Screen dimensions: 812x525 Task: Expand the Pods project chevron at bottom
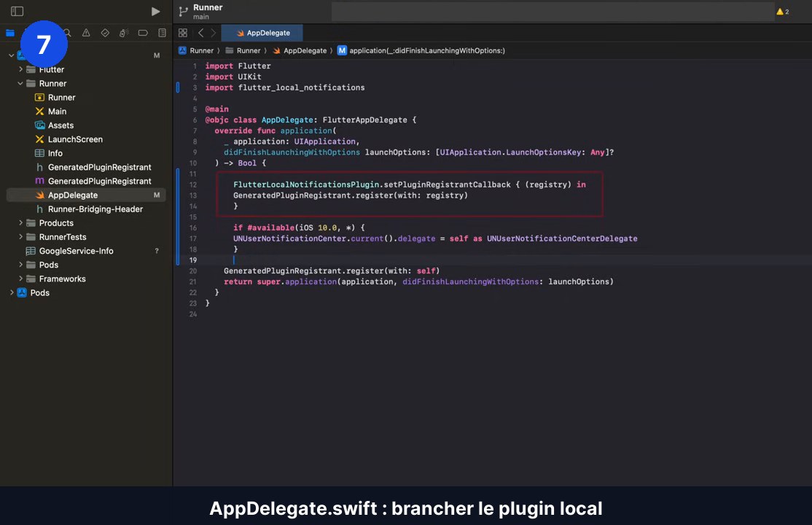12,292
